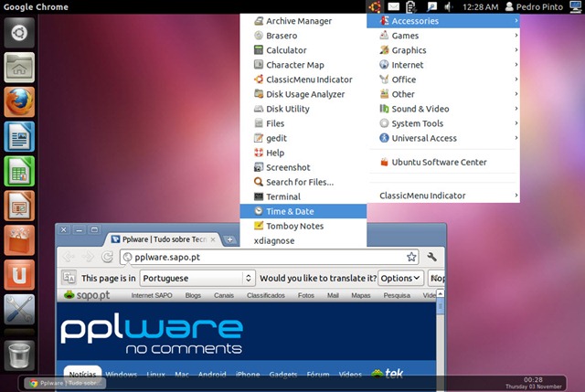Screen dimensions: 585x392
Task: Open the Ubuntu Dash home launcher
Action: point(19,33)
